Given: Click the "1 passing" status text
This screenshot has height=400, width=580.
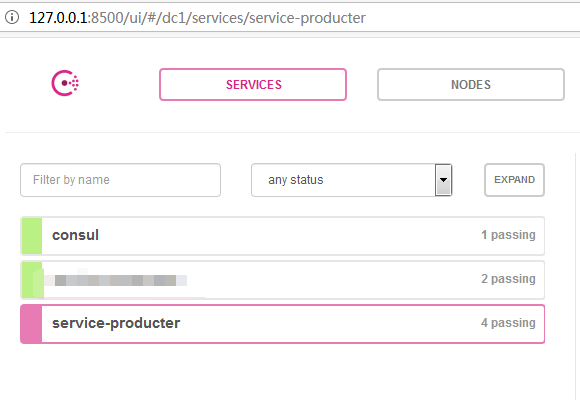Looking at the screenshot, I should point(508,235).
